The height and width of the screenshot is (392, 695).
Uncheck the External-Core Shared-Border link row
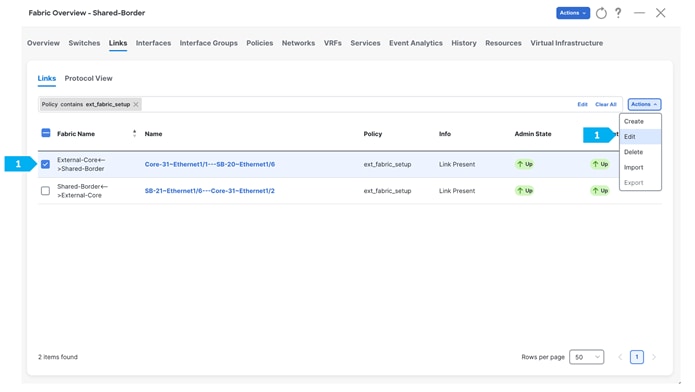tap(45, 164)
